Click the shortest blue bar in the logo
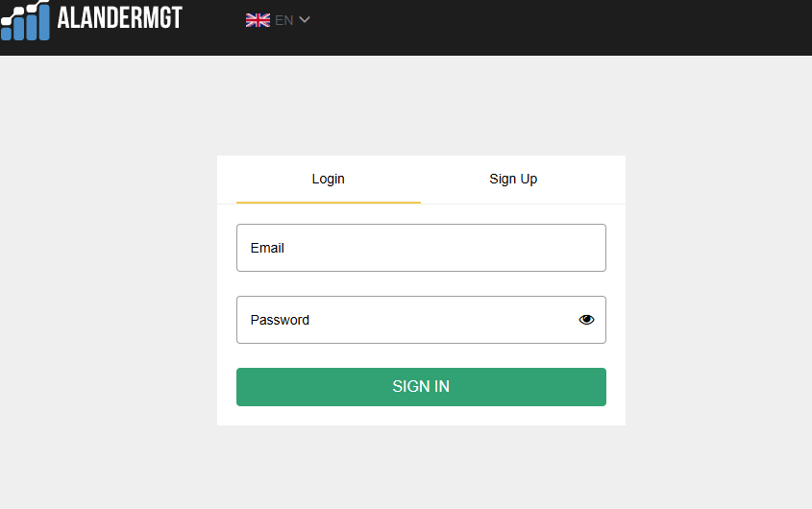 tap(7, 35)
